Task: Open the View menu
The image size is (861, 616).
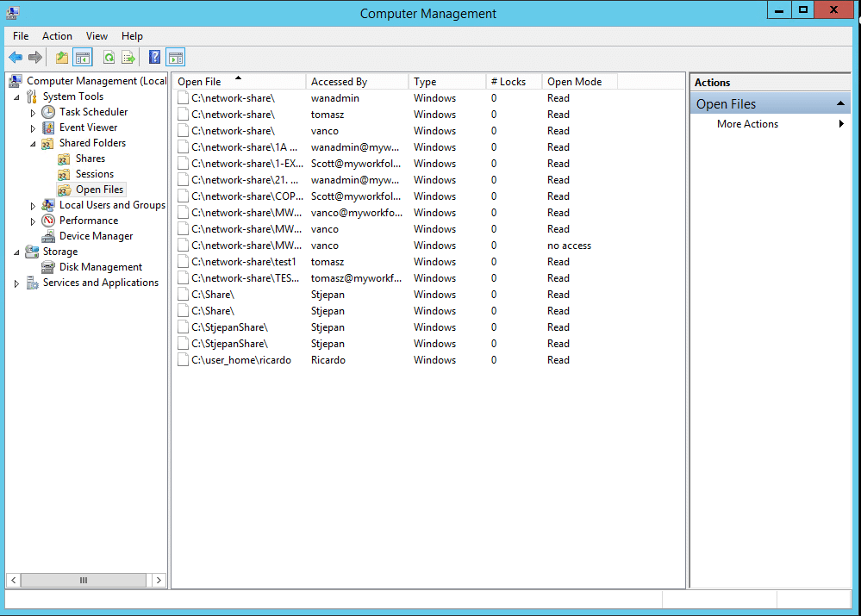Action: (97, 36)
